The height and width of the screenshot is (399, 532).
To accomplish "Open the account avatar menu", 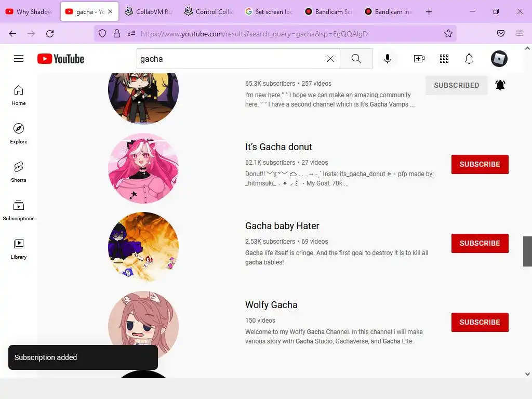I will tap(499, 59).
